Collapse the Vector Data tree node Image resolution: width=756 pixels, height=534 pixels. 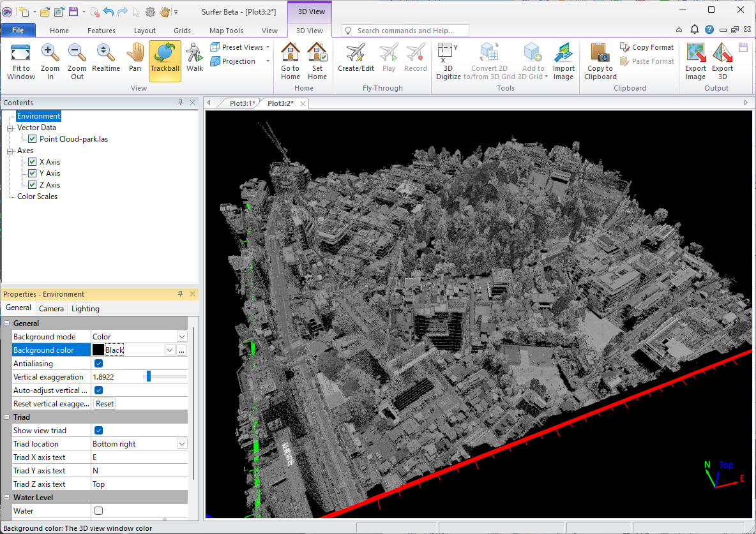[x=10, y=128]
